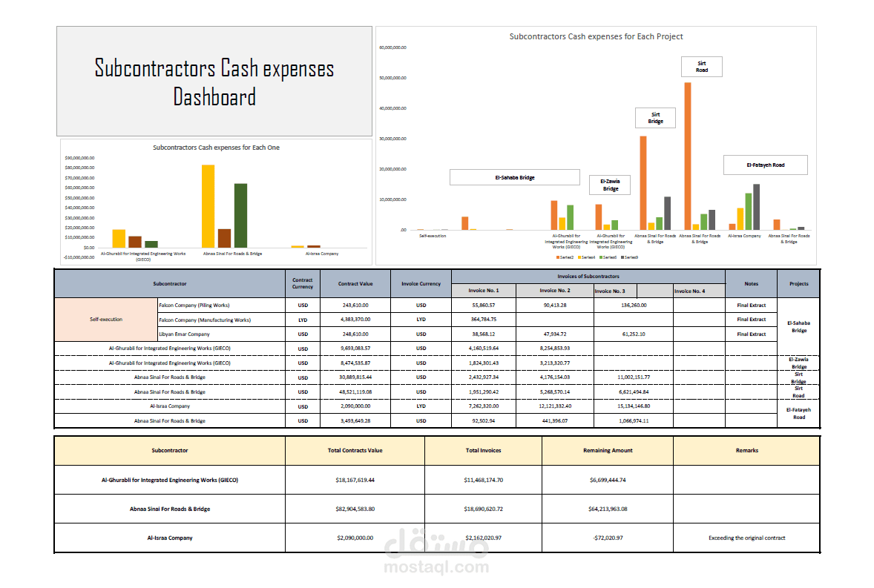Select the Final Extract note for Libyan Emar Company
Image resolution: width=874 pixels, height=588 pixels.
tap(752, 334)
